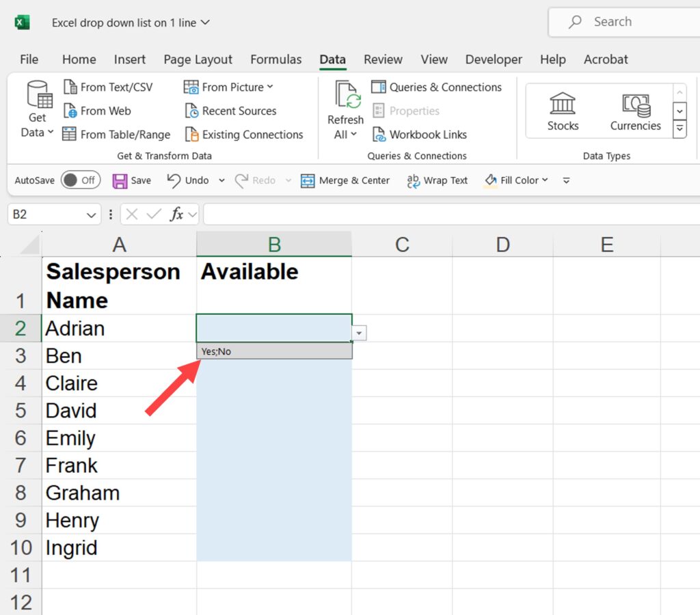Select the Currencies data type
The height and width of the screenshot is (615, 700).
pos(636,111)
